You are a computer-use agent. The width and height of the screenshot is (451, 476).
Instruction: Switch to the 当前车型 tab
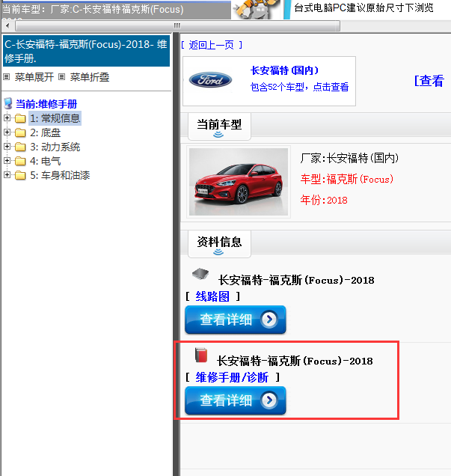pos(219,126)
